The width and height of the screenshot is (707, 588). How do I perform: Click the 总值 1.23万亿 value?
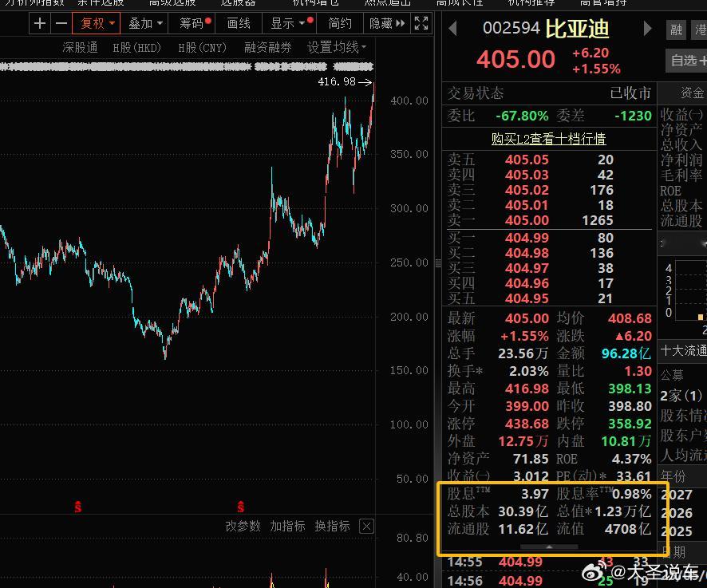(x=623, y=511)
